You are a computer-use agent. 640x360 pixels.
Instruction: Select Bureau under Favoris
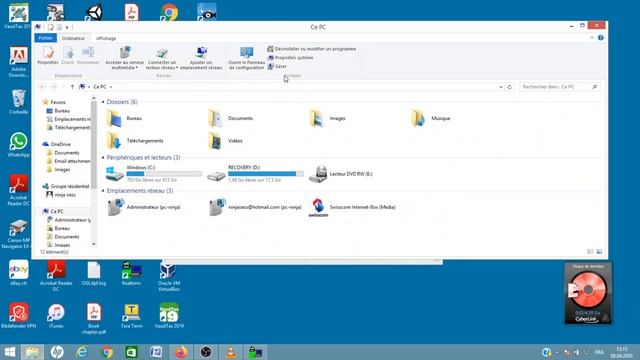coord(58,111)
